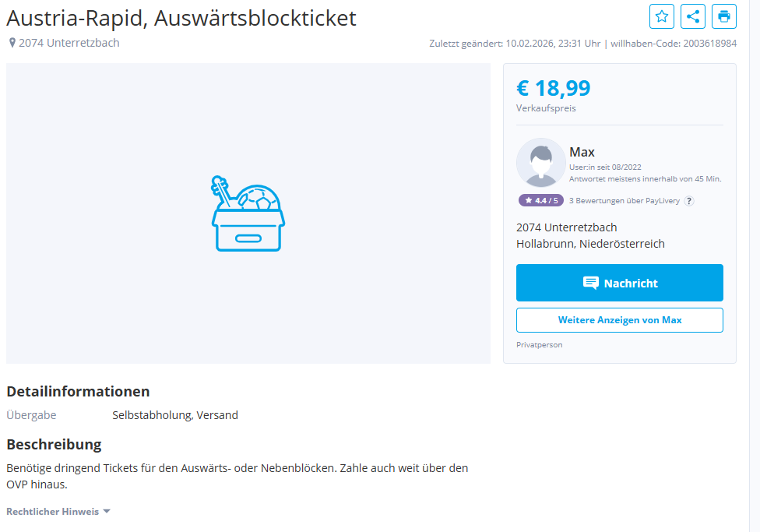
Task: Click the Hollabrunn, Niederösterreich address line
Action: (x=590, y=244)
